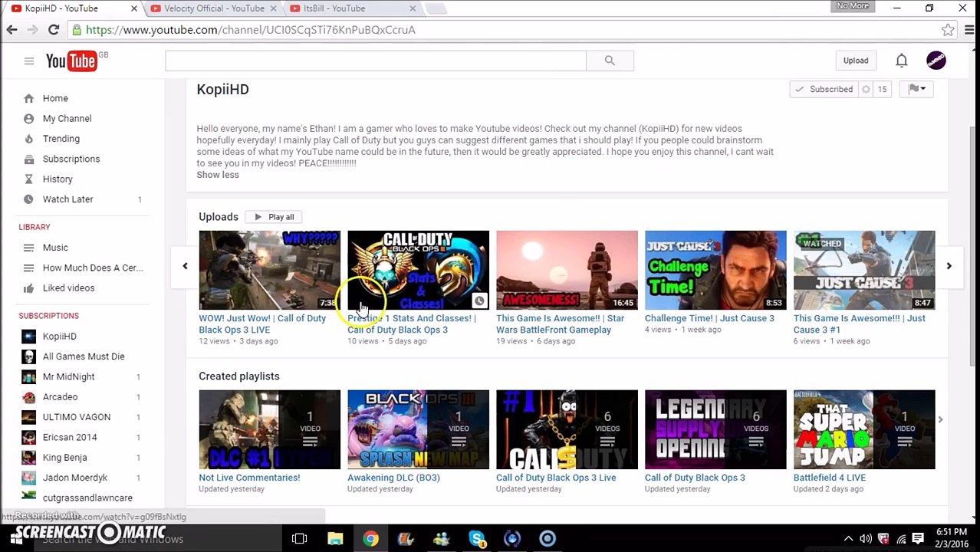This screenshot has width=980, height=552.
Task: Click the SUBSCRIPTIONS section heading
Action: [x=48, y=316]
